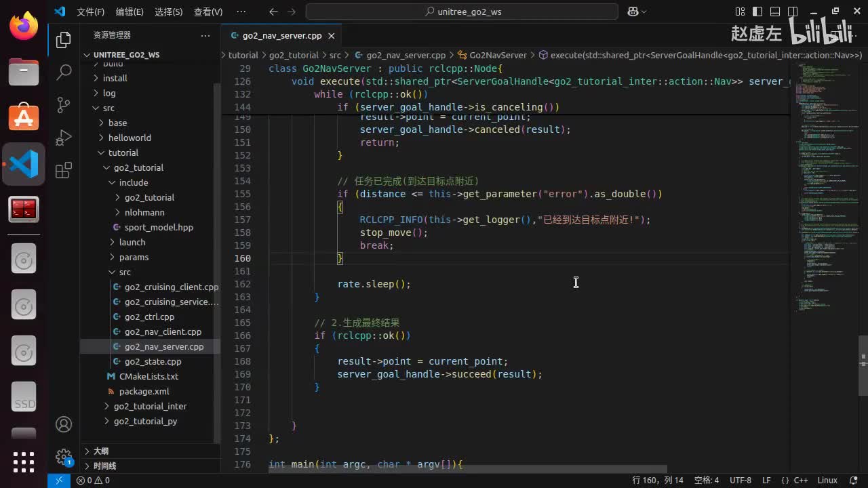The image size is (868, 488).
Task: Expand the params folder
Action: pos(150,257)
